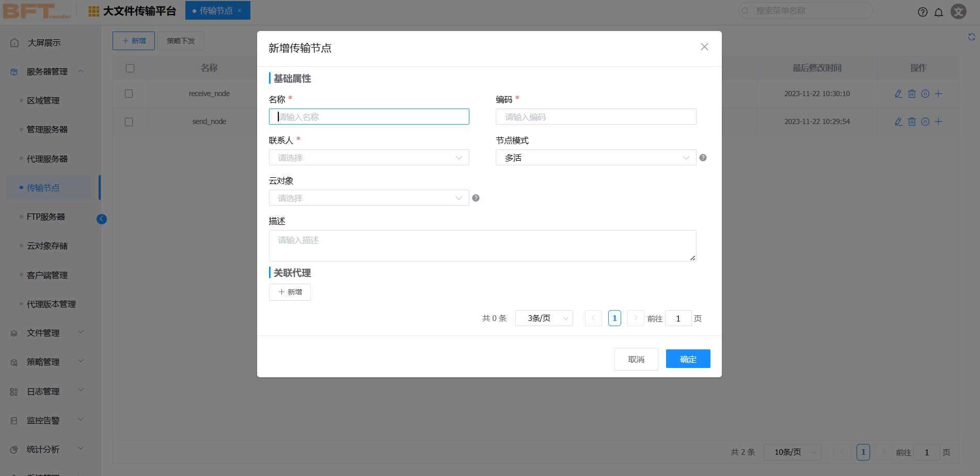This screenshot has height=476, width=980.
Task: Close the 新增传输节点 dialog with X
Action: pos(704,47)
